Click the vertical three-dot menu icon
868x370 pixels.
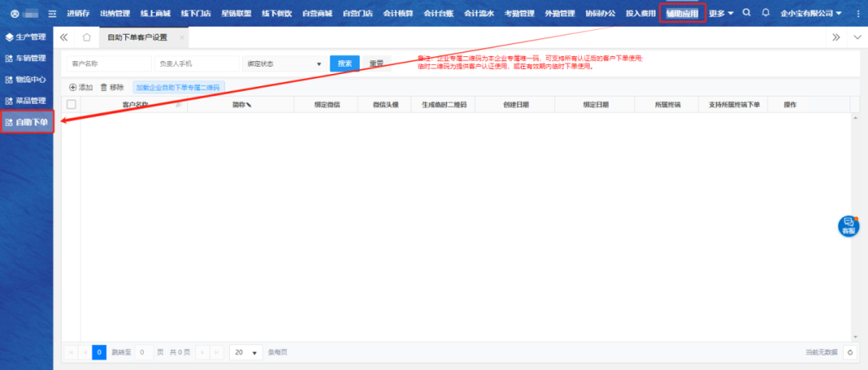858,14
